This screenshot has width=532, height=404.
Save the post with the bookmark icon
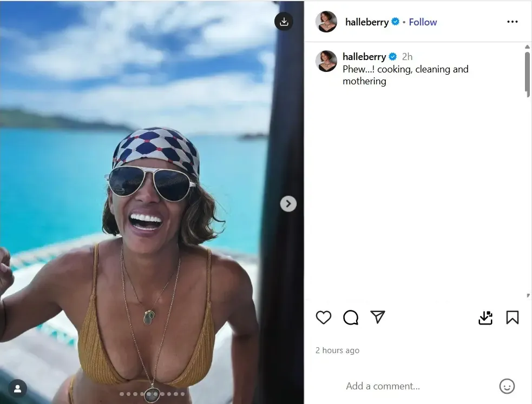pos(512,317)
